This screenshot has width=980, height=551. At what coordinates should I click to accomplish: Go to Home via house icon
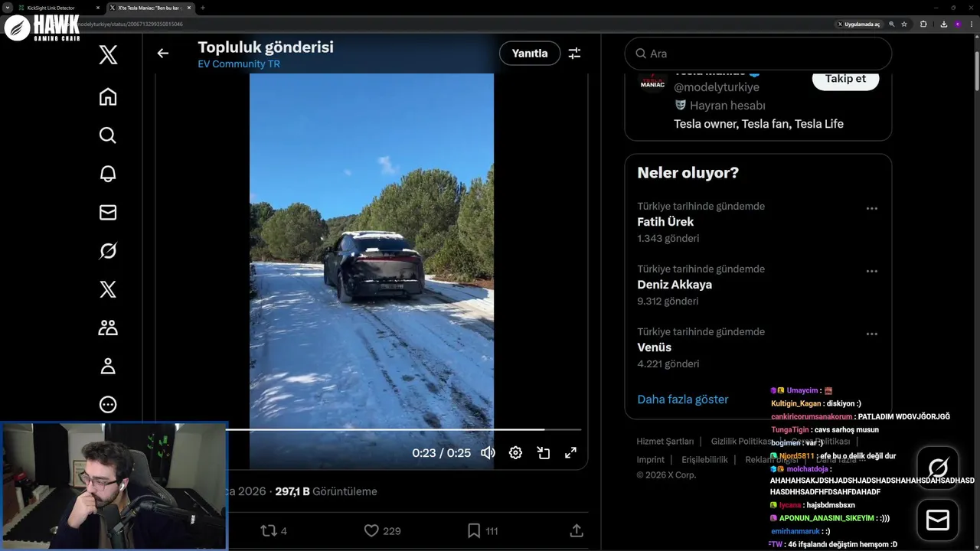point(108,96)
